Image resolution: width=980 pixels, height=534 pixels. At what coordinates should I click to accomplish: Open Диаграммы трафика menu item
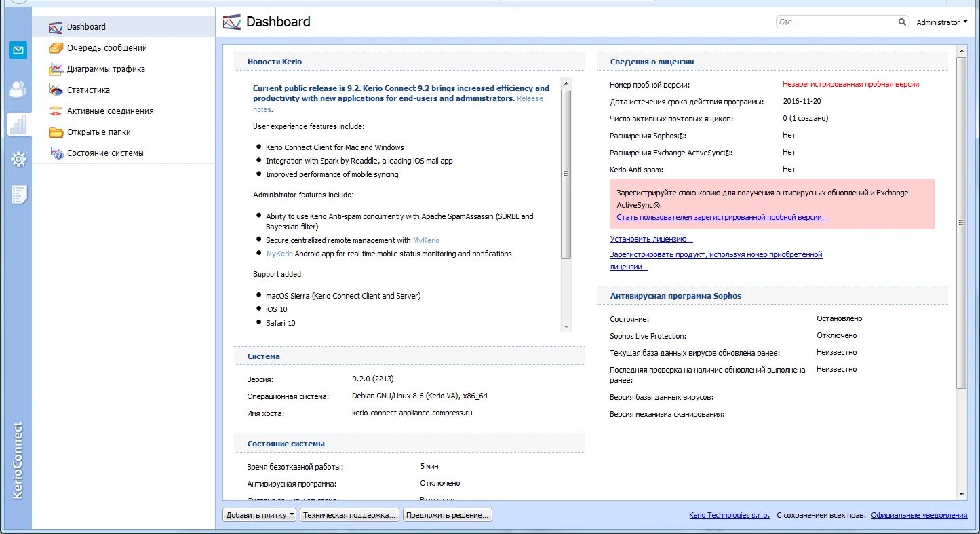(123, 69)
